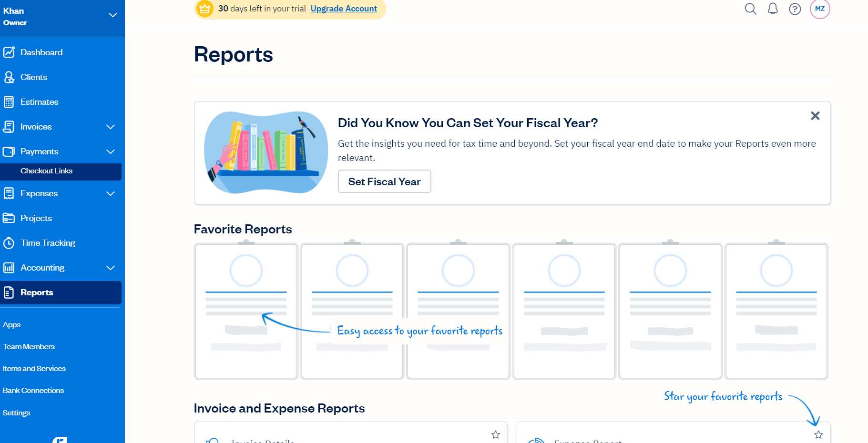Image resolution: width=868 pixels, height=443 pixels.
Task: Dismiss the fiscal year banner
Action: [815, 116]
